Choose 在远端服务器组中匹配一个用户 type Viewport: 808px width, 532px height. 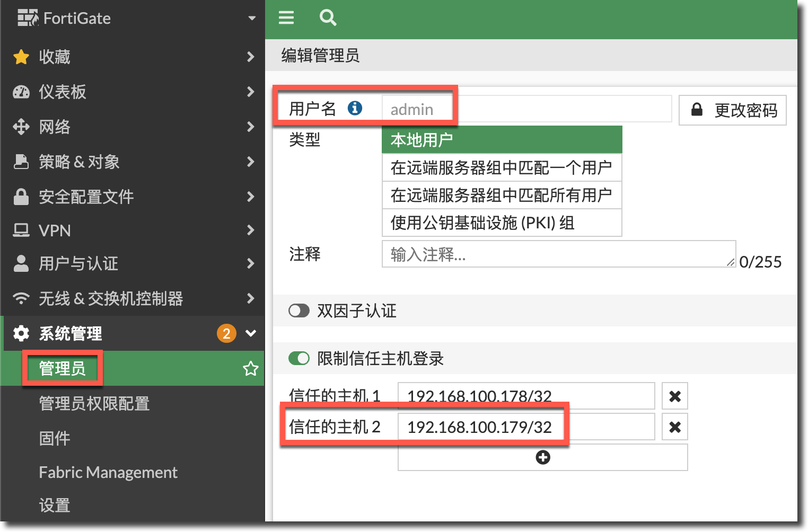coord(501,168)
